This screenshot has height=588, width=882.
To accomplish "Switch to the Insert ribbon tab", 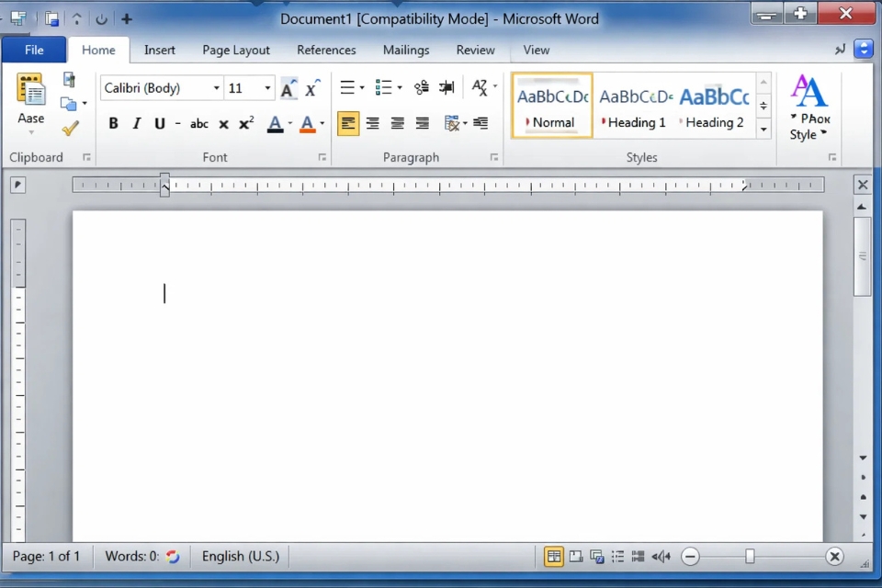I will (159, 50).
